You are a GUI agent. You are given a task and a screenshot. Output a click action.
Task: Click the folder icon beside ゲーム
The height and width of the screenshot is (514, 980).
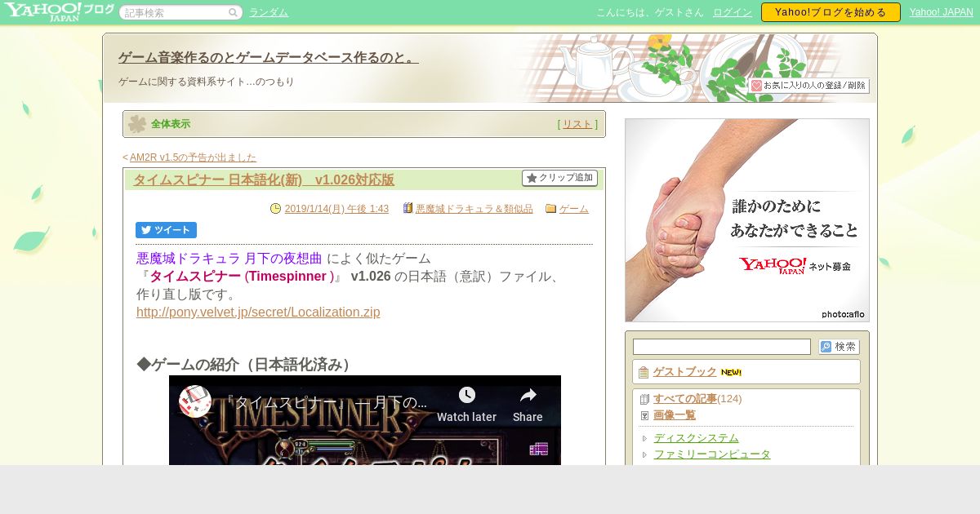point(550,209)
